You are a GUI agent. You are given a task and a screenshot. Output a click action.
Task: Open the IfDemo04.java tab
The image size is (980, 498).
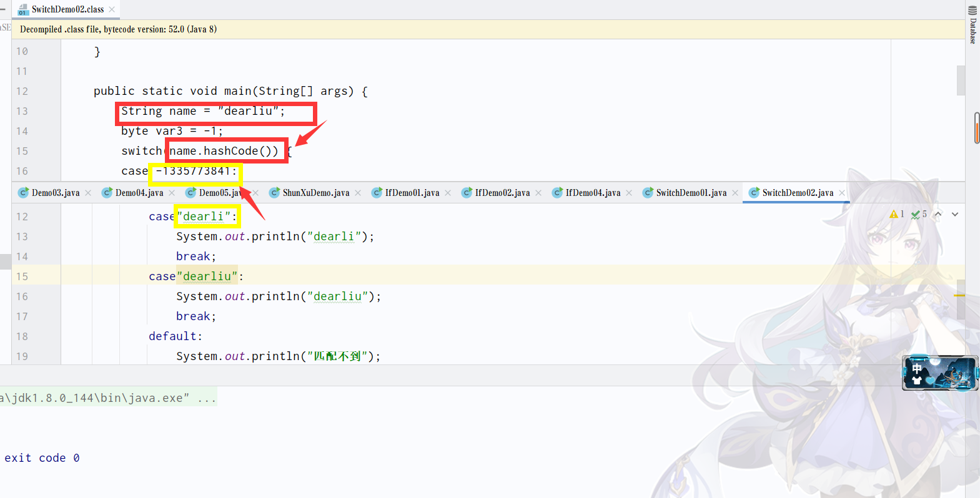coord(592,193)
